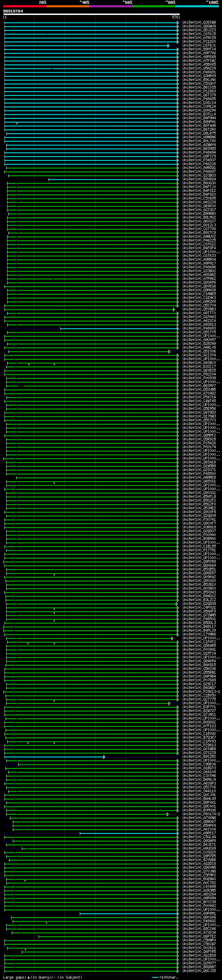Click the purple ~60% identity legend segment

(111, 6)
